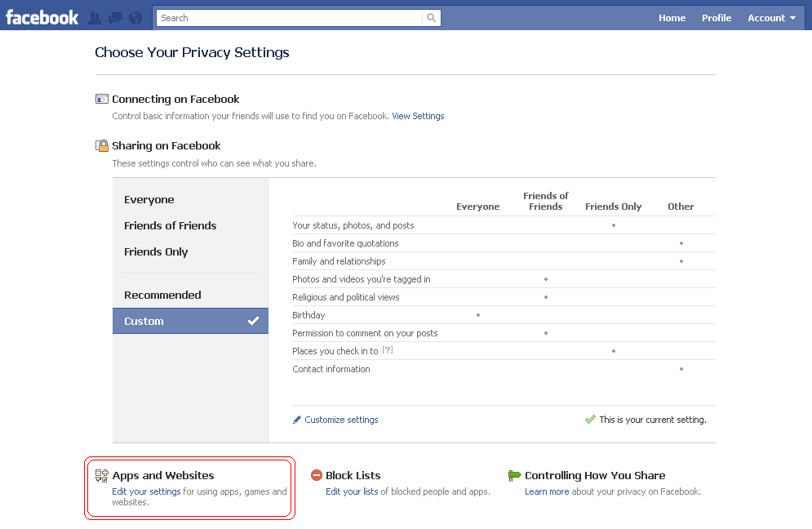Click the 'Choose Your Privacy Settings' title
Screen dimensions: 812x529
[x=192, y=52]
